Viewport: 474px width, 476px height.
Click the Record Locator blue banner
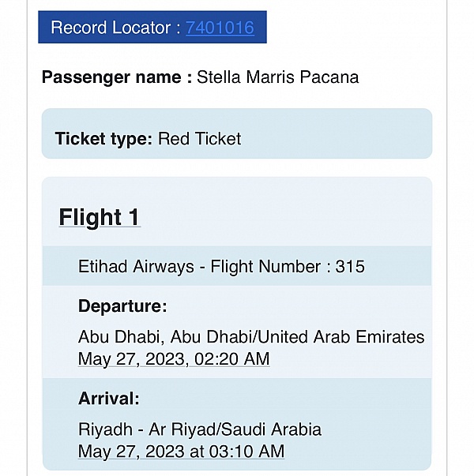pos(152,27)
